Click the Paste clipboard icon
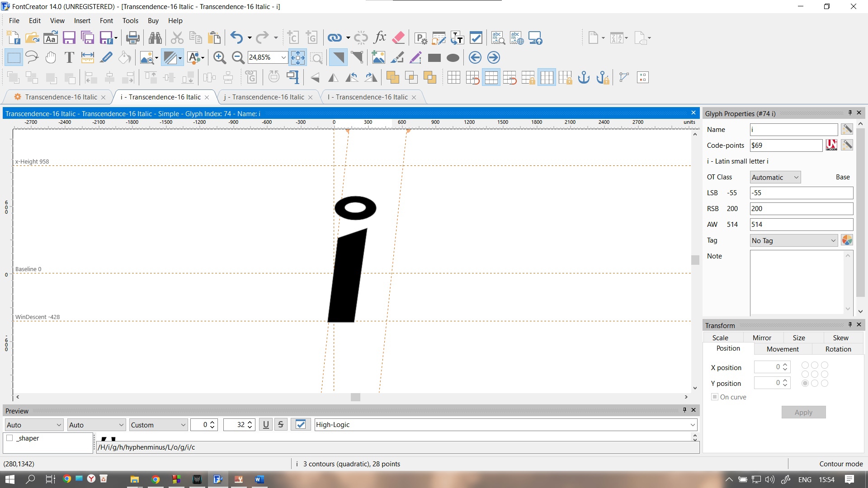 point(214,38)
